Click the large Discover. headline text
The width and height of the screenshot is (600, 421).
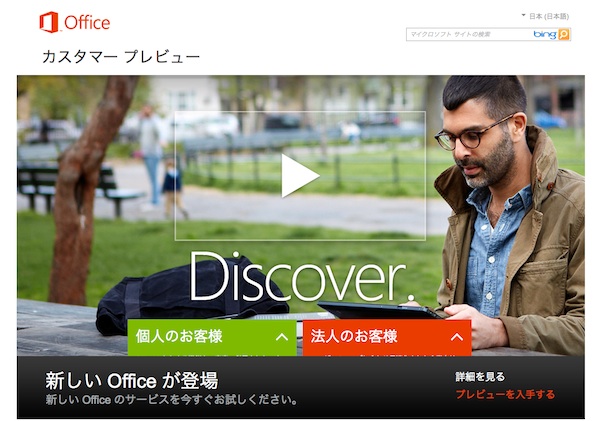point(302,277)
